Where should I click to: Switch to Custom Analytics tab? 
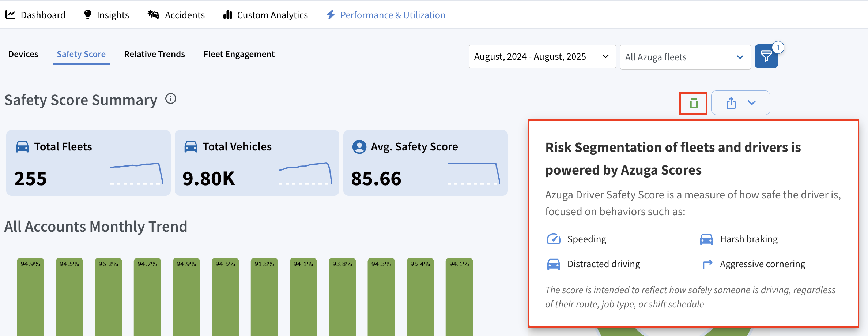point(265,15)
